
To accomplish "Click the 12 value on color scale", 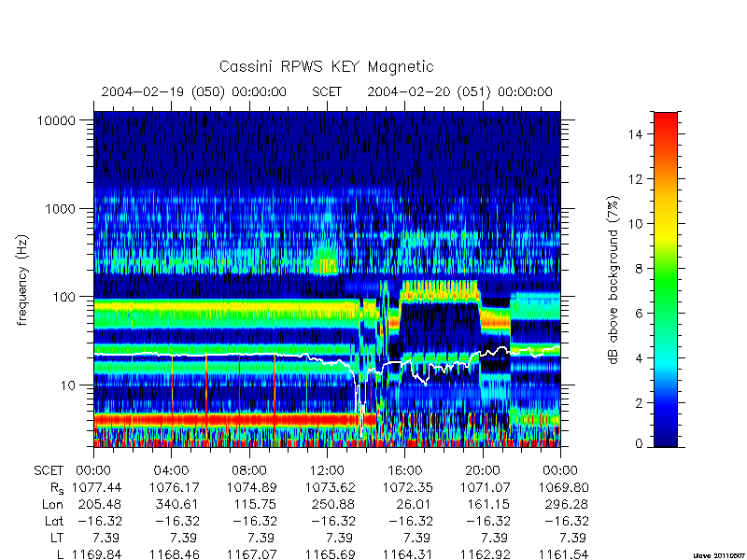I will (x=636, y=179).
